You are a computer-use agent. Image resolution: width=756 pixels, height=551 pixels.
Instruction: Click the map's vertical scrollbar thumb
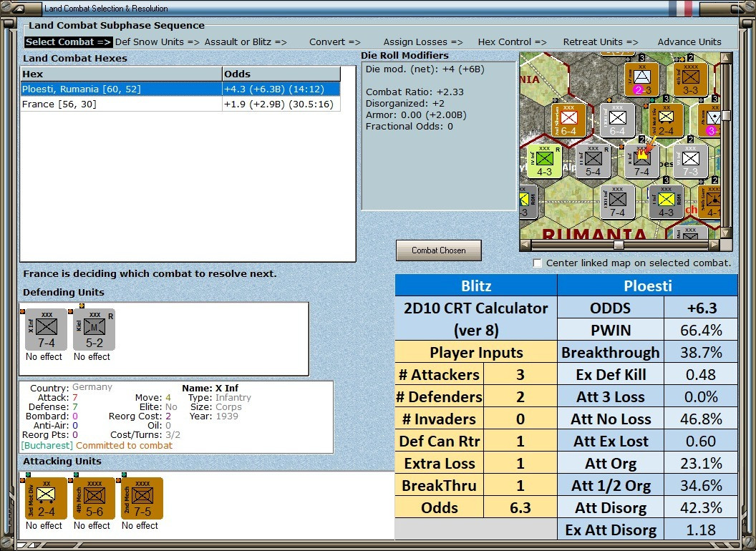coord(726,115)
